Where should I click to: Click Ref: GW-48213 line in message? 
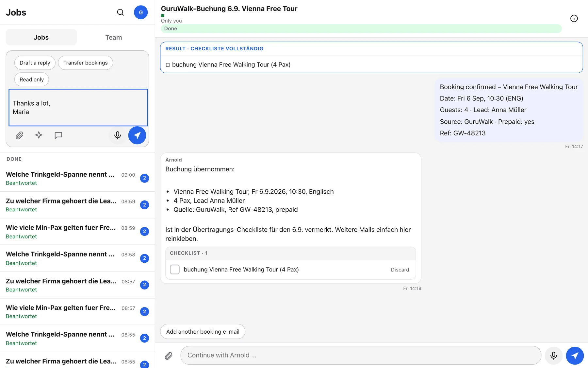[463, 133]
